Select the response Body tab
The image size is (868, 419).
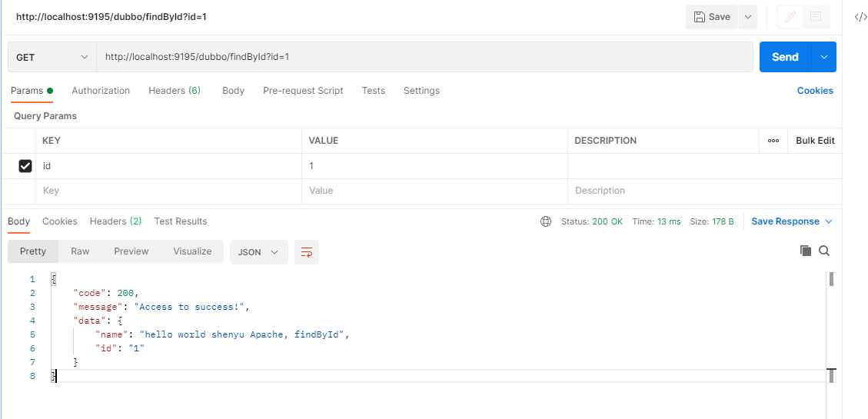point(18,221)
